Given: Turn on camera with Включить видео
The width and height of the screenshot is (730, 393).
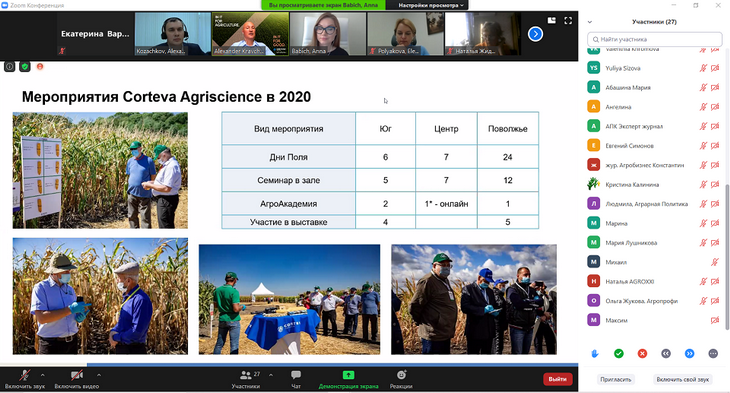Looking at the screenshot, I should pos(77,379).
